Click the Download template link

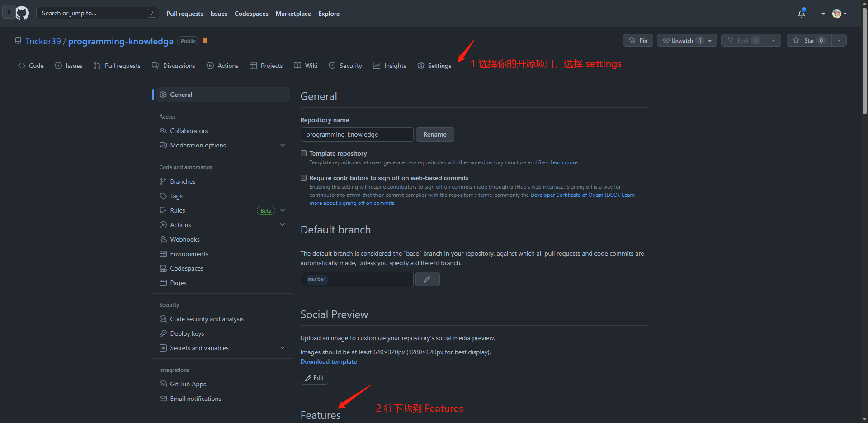tap(329, 361)
